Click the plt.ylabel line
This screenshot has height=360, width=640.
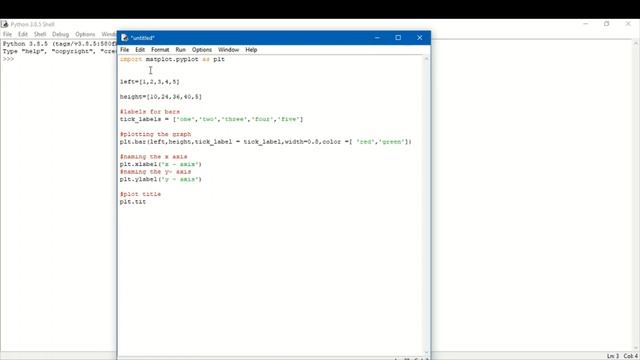click(161, 179)
